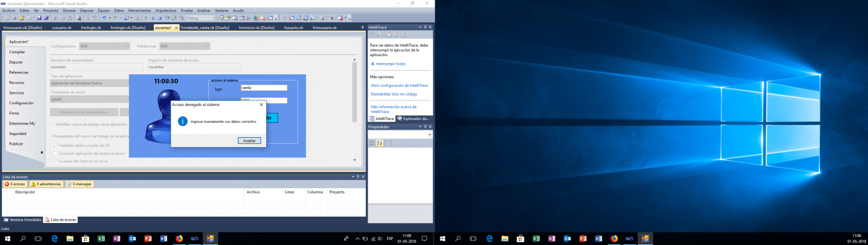Viewport: 868px width, 245px height.
Task: Toggle 'Convertir aplicación de instancia única' checkbox
Action: (x=55, y=153)
